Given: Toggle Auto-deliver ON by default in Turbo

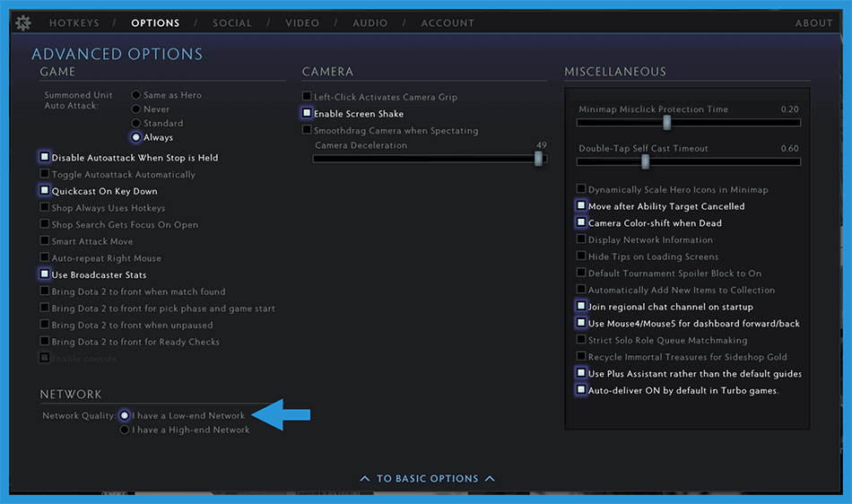Looking at the screenshot, I should 581,390.
